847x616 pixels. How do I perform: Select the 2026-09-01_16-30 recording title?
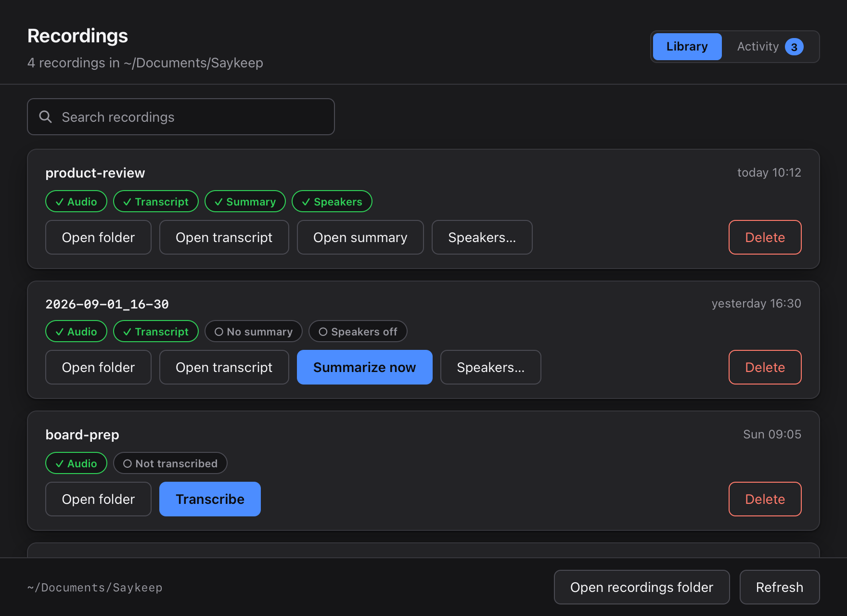click(107, 304)
